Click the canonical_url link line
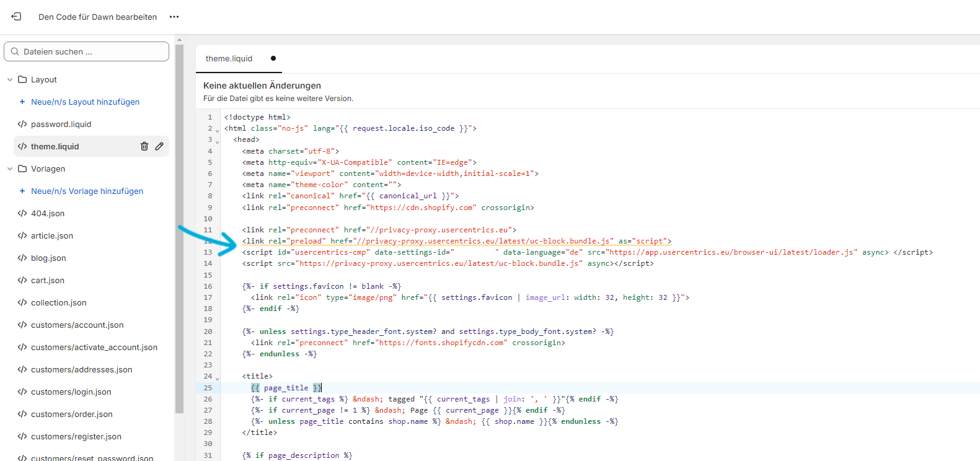 (x=351, y=196)
